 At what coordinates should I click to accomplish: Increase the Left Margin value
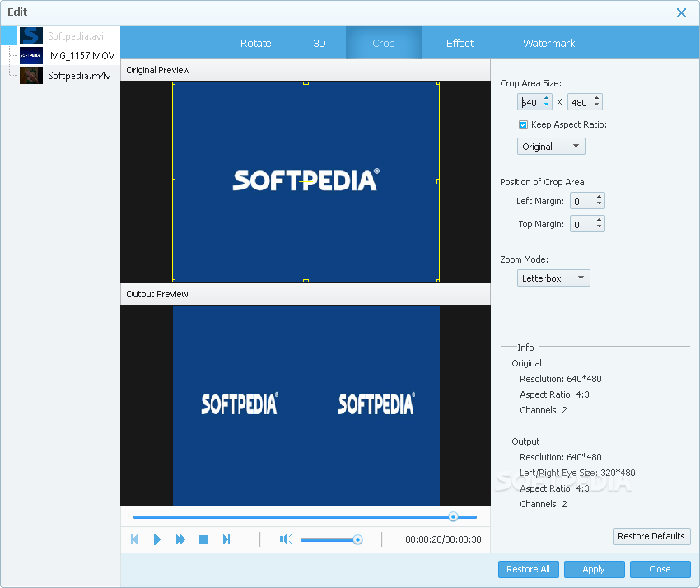tap(599, 197)
